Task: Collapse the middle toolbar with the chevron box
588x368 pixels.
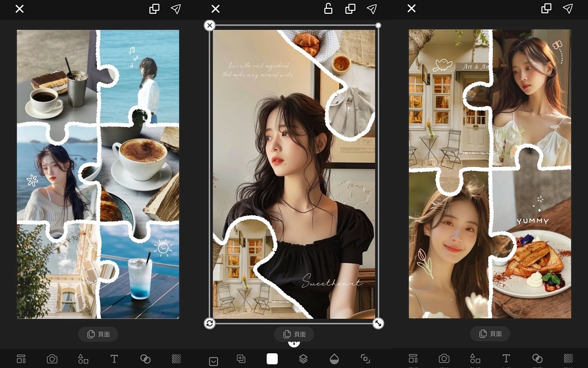Action: pos(214,361)
